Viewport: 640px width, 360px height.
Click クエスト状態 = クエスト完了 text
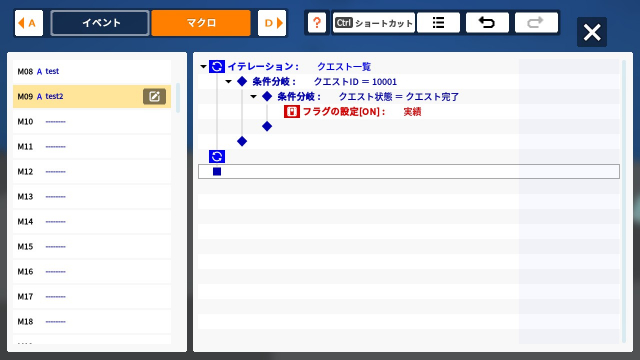coord(399,97)
